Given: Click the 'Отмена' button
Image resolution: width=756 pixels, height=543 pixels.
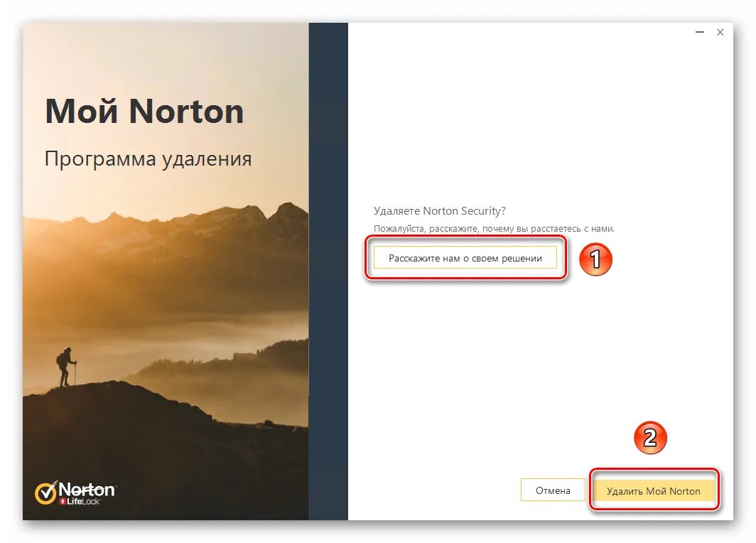Looking at the screenshot, I should 553,490.
